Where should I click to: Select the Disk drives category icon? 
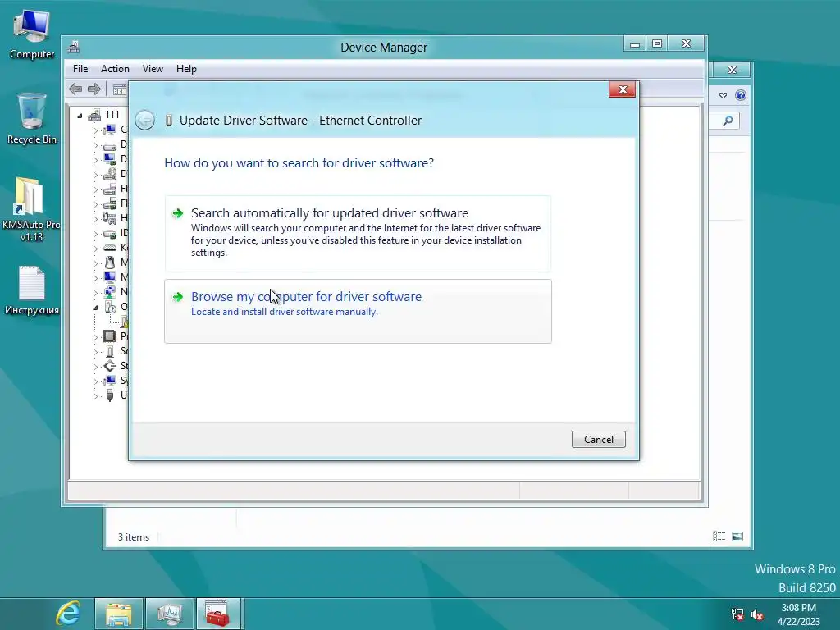pyautogui.click(x=110, y=144)
